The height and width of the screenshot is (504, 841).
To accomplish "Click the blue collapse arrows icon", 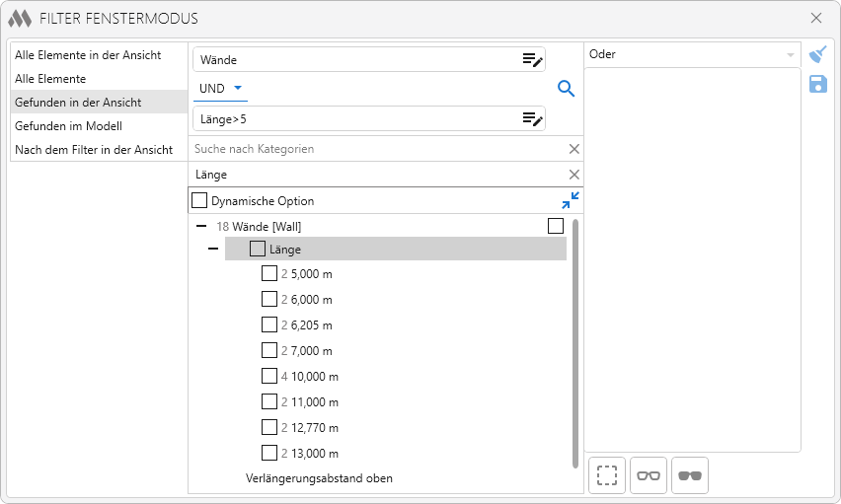I will click(x=570, y=200).
